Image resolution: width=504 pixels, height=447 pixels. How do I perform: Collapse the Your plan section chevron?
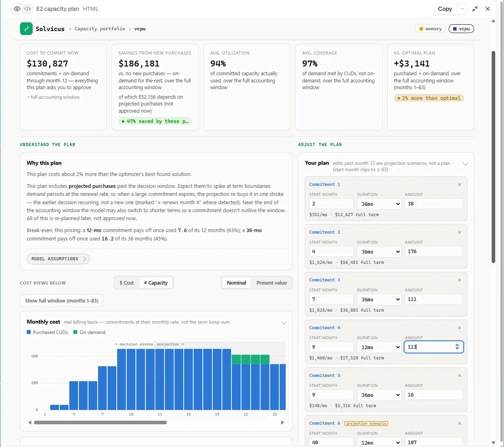pyautogui.click(x=465, y=164)
